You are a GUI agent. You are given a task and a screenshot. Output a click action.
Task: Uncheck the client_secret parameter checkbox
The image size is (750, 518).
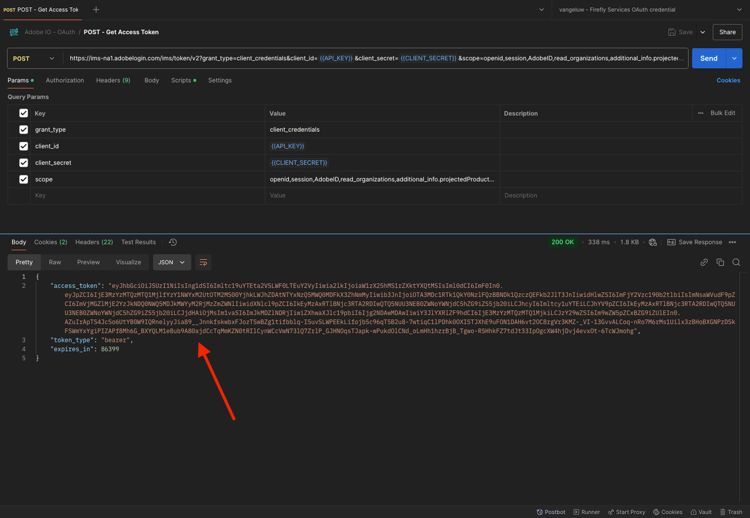[x=23, y=163]
